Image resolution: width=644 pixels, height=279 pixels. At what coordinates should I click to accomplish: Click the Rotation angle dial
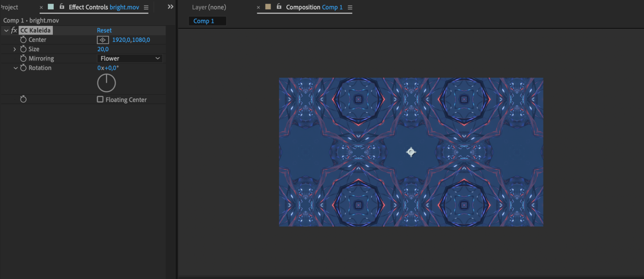pyautogui.click(x=106, y=83)
